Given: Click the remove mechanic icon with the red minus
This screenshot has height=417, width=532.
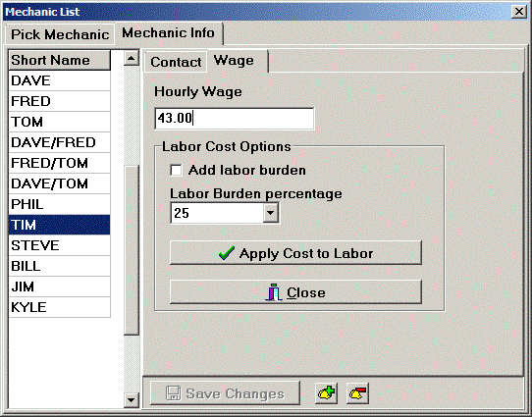Looking at the screenshot, I should click(357, 393).
